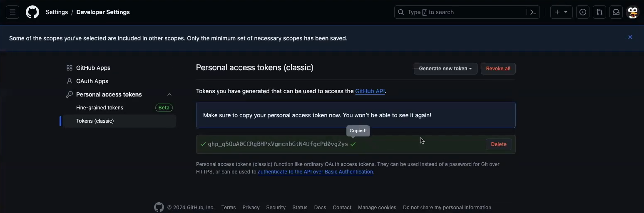The height and width of the screenshot is (213, 644).
Task: Go to GitHub Apps settings
Action: 93,68
